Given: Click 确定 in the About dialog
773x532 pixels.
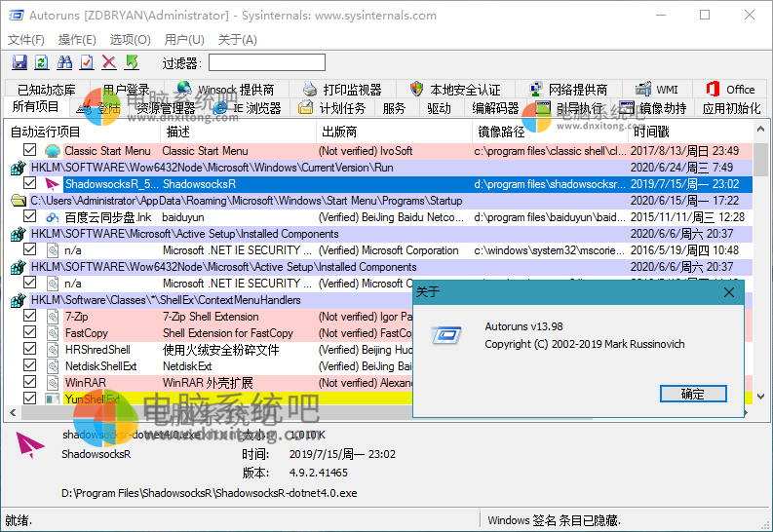Looking at the screenshot, I should pos(693,394).
